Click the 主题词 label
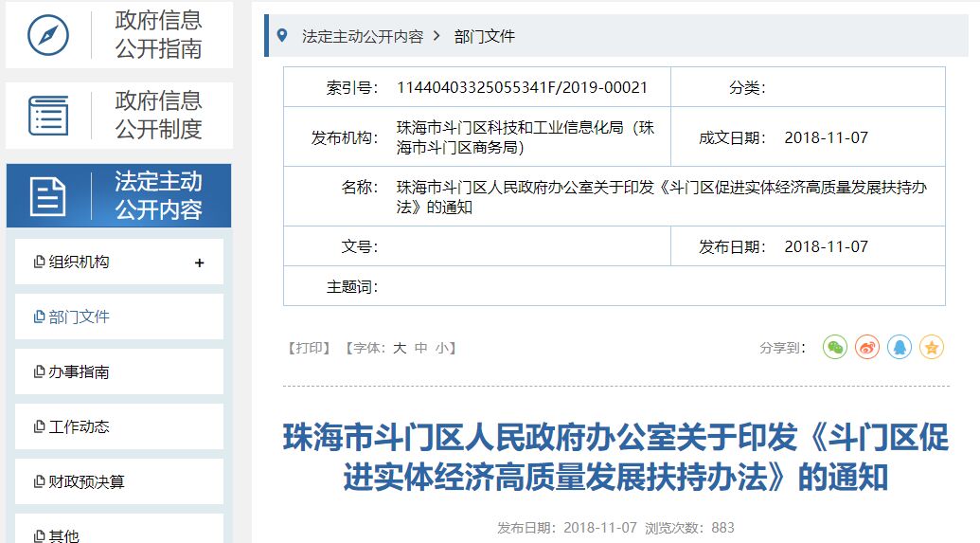Screen dimensions: 980x543 352,286
